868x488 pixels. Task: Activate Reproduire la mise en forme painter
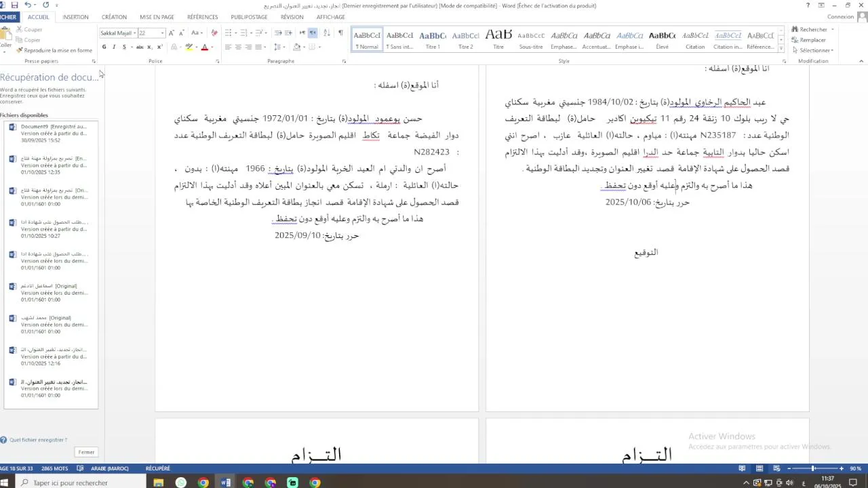(x=53, y=50)
